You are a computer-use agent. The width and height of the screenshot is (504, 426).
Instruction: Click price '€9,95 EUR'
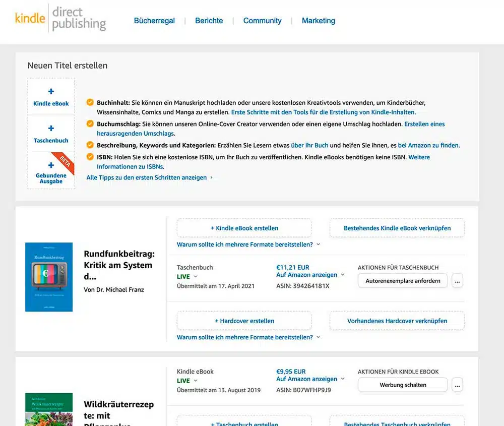291,372
